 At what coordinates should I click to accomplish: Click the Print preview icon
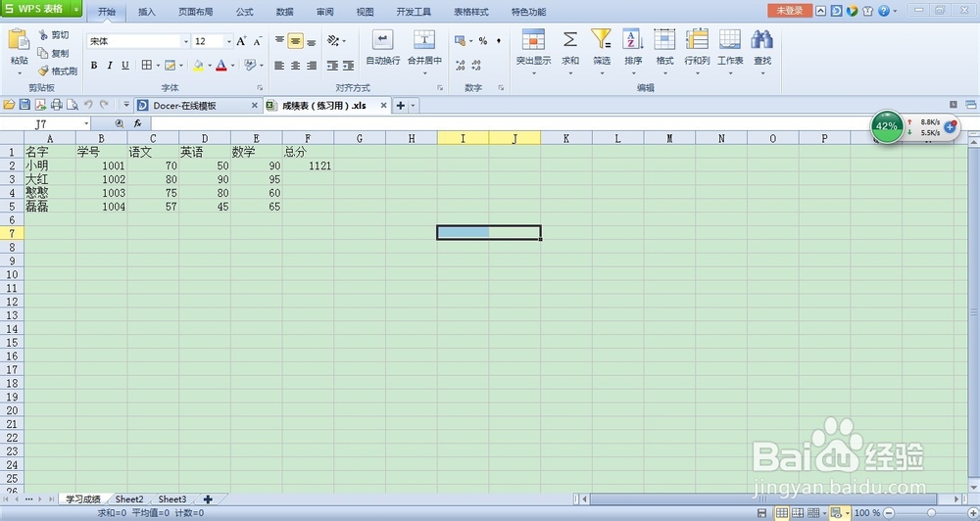[73, 105]
